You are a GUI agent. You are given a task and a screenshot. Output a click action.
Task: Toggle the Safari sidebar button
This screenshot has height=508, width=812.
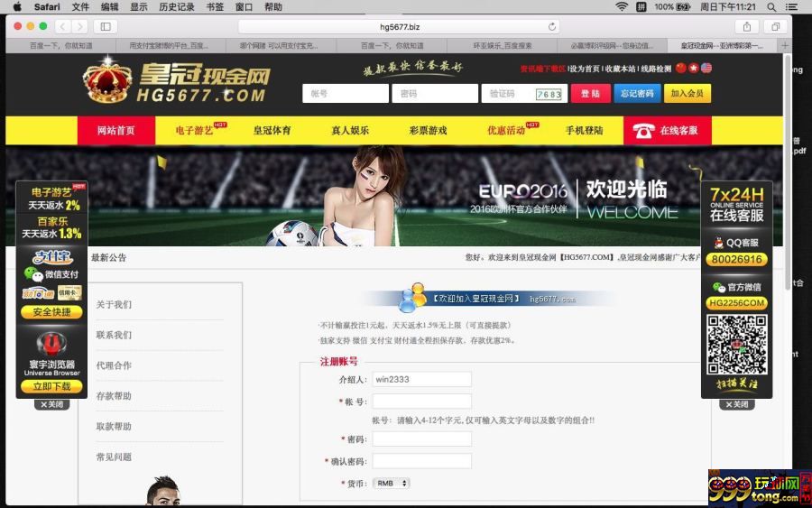106,26
